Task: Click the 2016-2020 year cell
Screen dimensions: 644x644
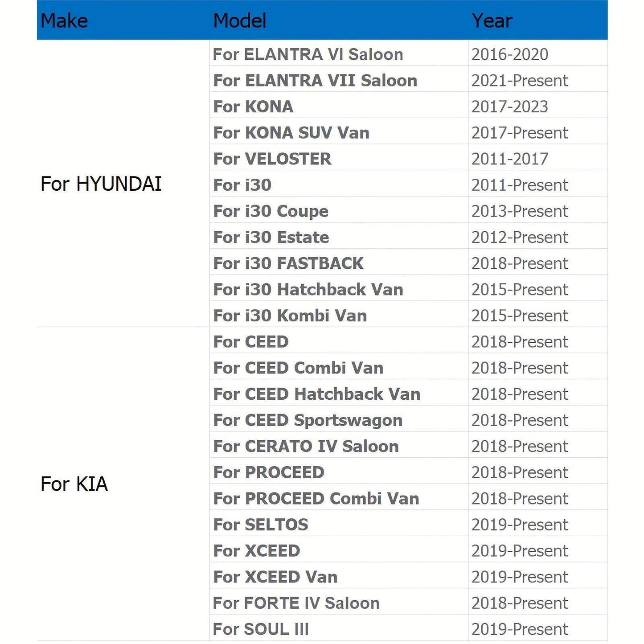Action: click(x=509, y=54)
